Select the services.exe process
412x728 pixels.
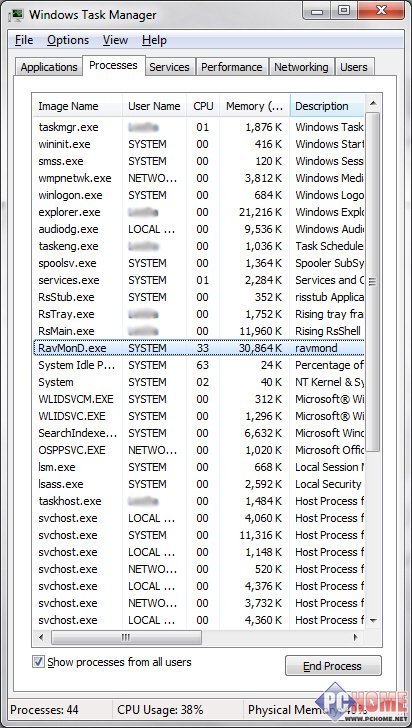click(199, 280)
